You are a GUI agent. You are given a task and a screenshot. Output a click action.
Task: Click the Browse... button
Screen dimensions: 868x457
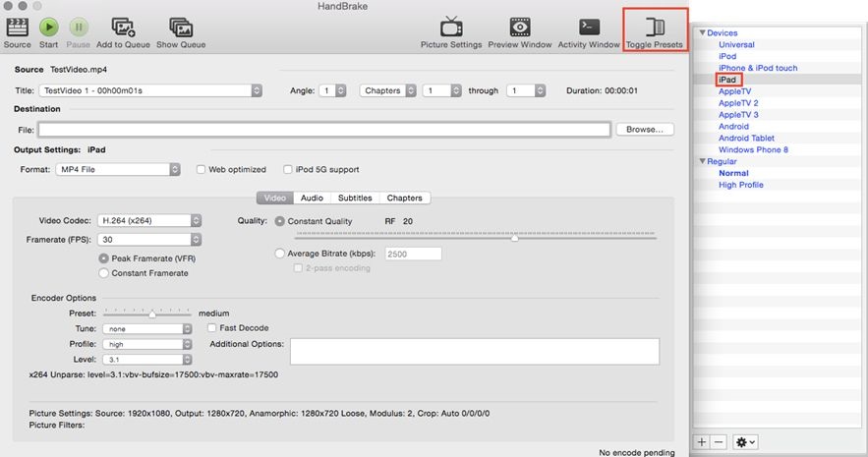coord(645,129)
